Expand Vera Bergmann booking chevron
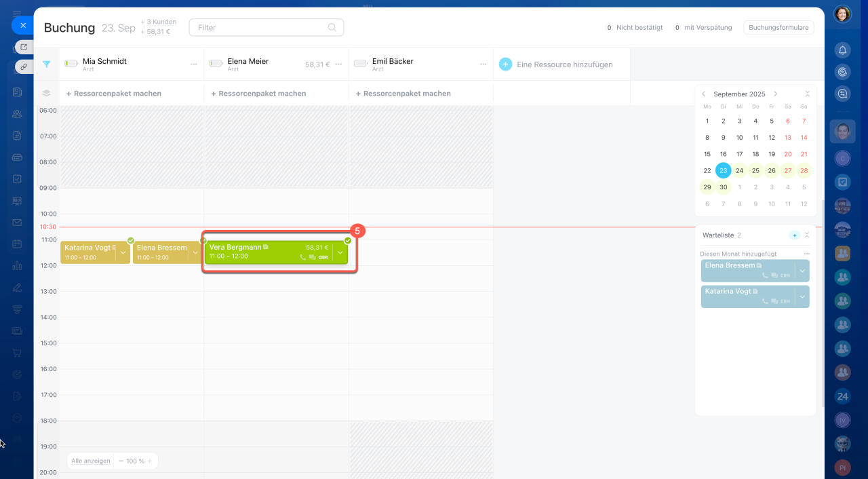868x479 pixels. click(340, 252)
